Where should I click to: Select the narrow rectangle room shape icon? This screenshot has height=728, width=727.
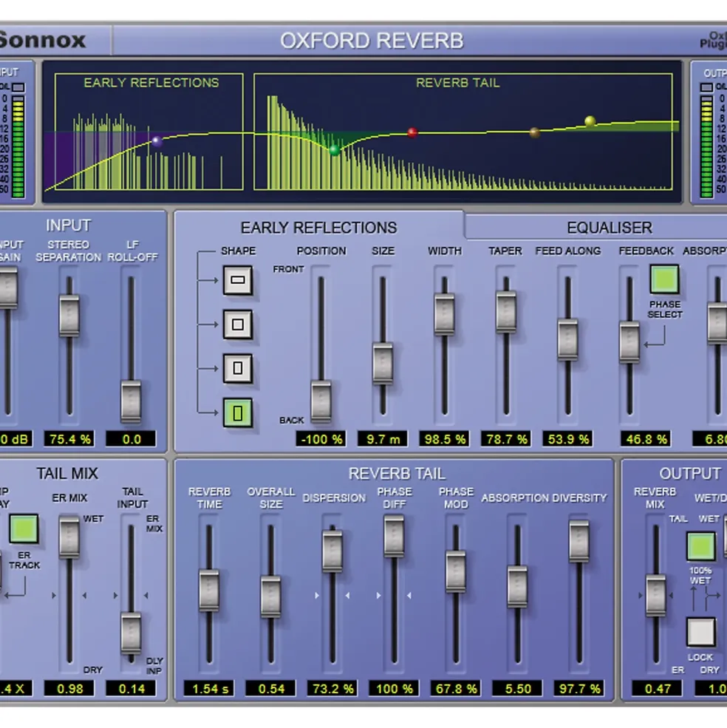click(238, 368)
